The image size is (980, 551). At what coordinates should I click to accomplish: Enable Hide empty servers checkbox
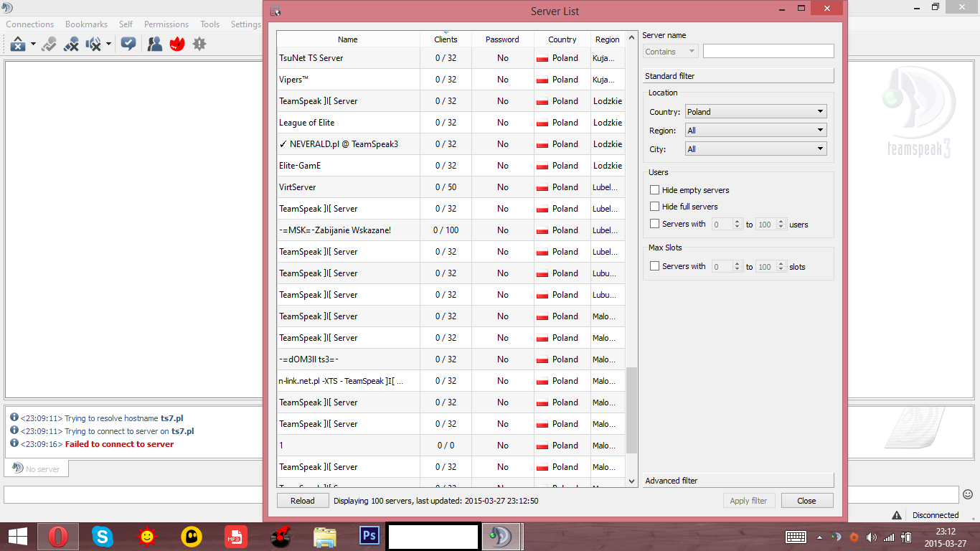[x=654, y=190]
